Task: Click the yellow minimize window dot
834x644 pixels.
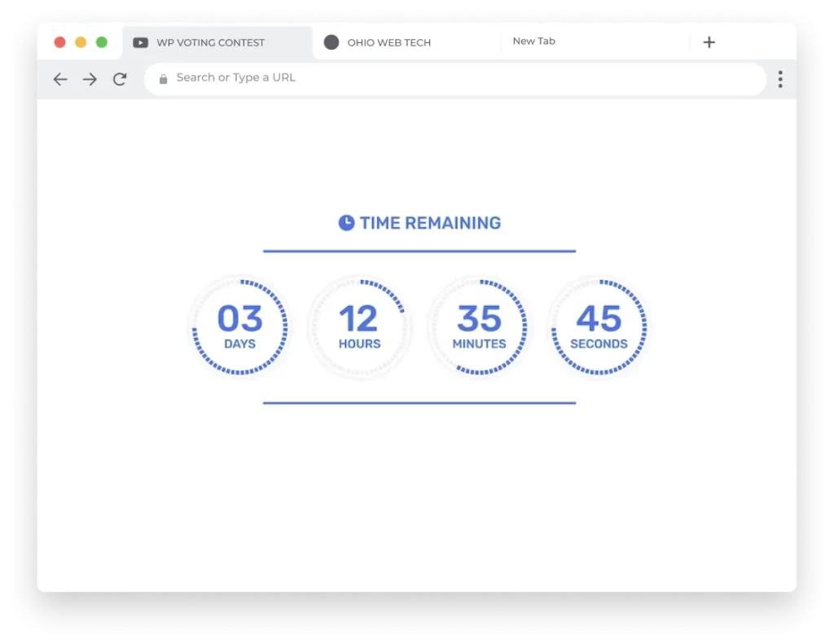Action: pyautogui.click(x=81, y=42)
